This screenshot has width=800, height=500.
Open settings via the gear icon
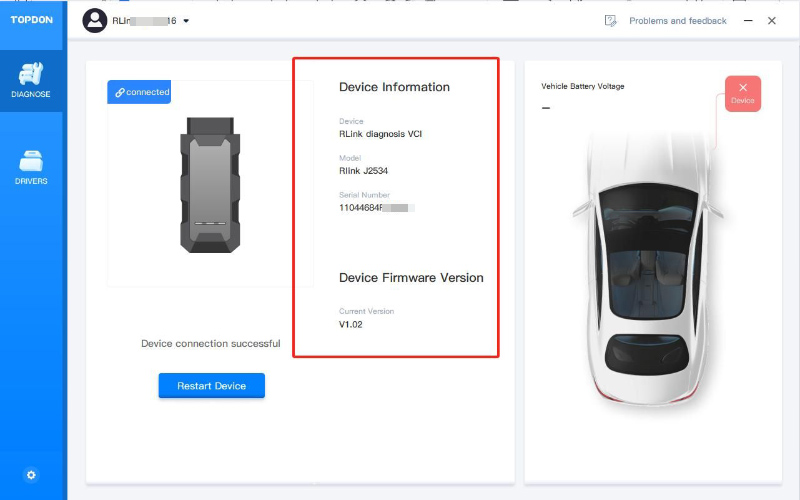[x=31, y=475]
